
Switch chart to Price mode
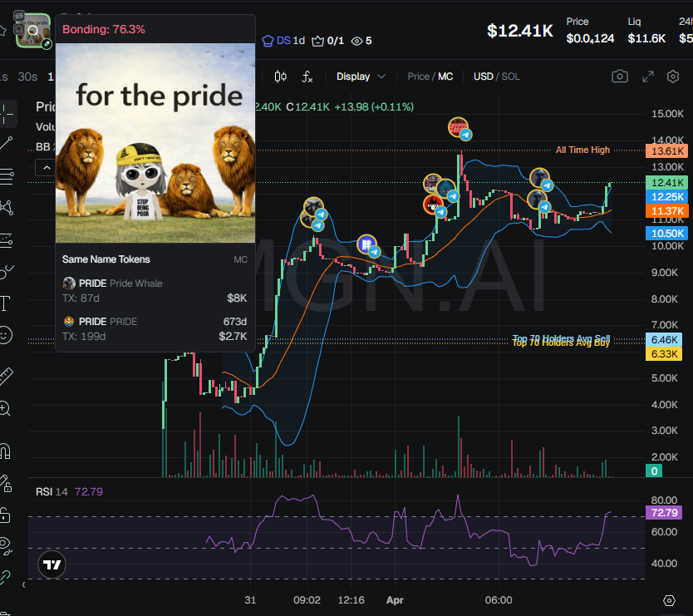point(418,76)
